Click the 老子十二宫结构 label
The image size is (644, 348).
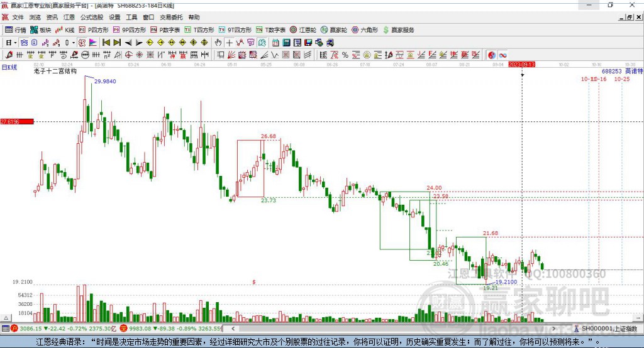(55, 71)
